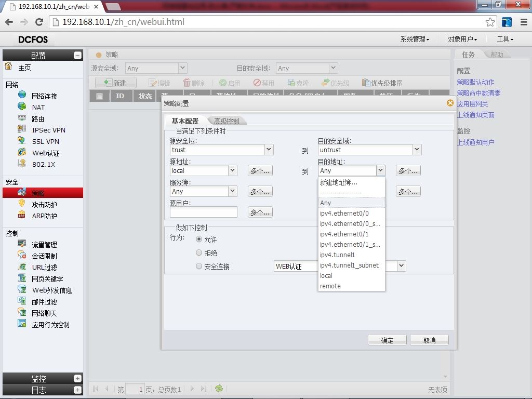
Task: Select the 允许 radio button
Action: pyautogui.click(x=199, y=239)
